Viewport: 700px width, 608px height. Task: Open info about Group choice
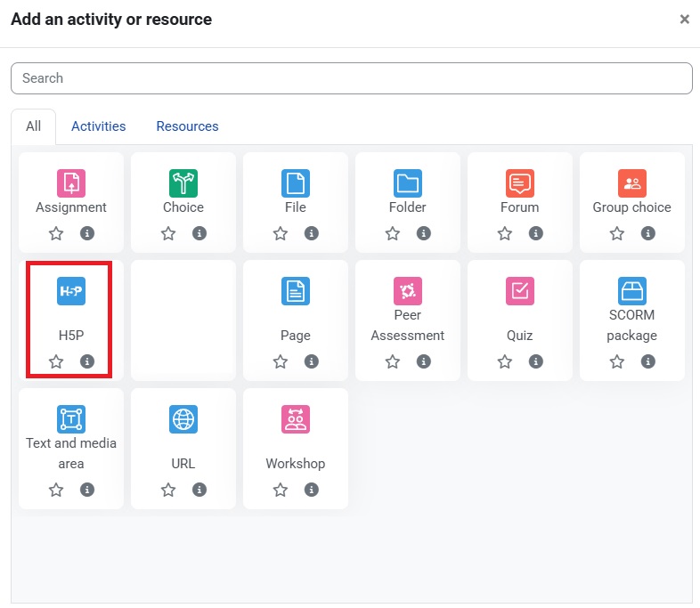[648, 233]
